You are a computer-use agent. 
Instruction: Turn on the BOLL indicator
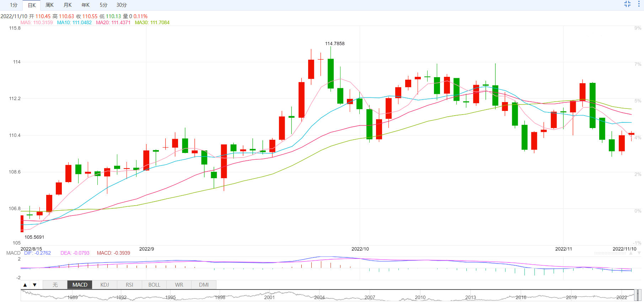pyautogui.click(x=154, y=285)
